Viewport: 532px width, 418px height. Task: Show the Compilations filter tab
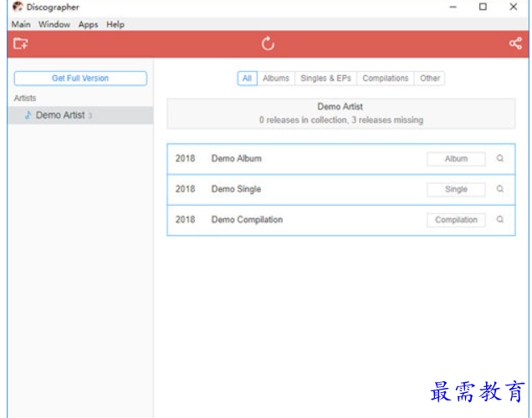tap(385, 79)
